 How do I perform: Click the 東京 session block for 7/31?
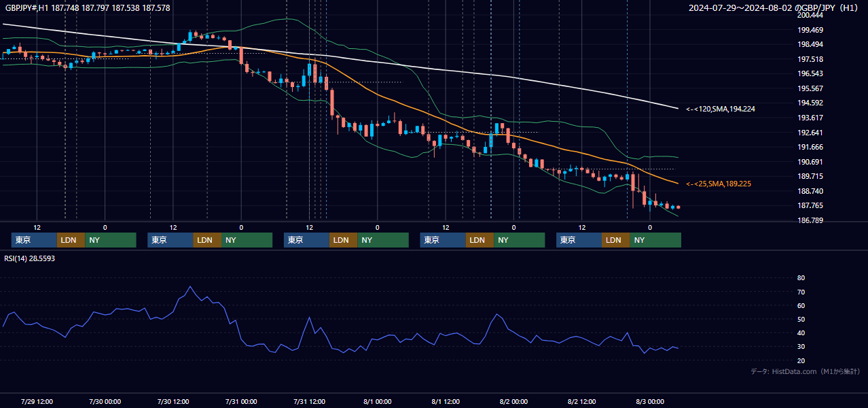pyautogui.click(x=307, y=240)
